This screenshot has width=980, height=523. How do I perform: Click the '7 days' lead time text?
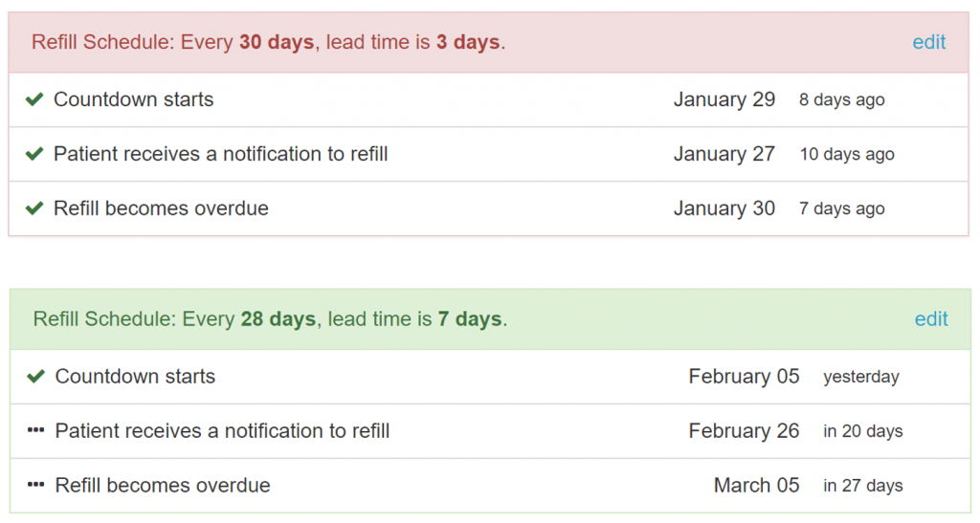469,319
